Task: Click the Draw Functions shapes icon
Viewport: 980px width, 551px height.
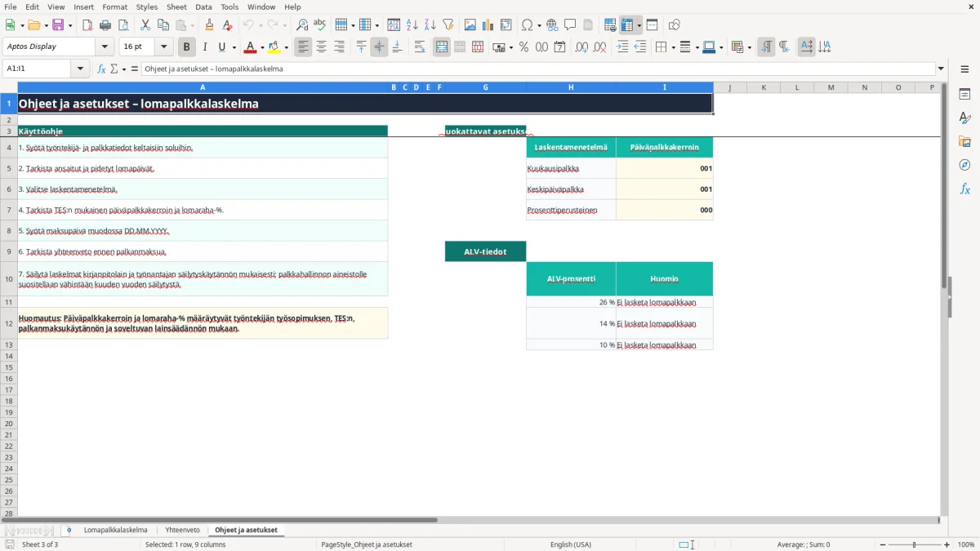Action: coord(674,25)
